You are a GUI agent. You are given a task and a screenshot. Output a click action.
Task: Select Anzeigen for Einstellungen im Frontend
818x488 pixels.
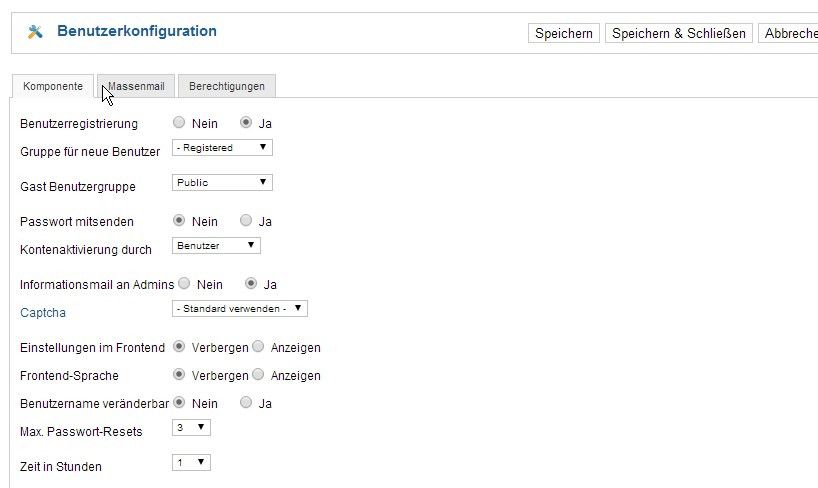tap(258, 346)
